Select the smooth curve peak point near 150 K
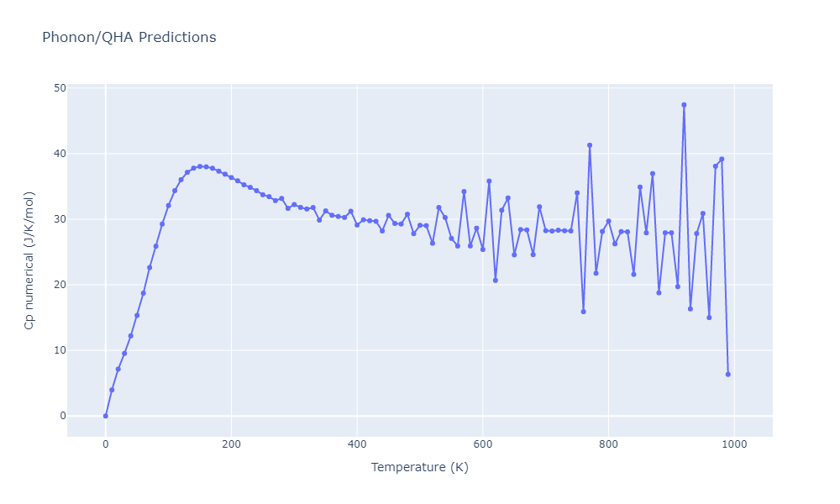Viewport: 840px width, 504px height. click(x=200, y=166)
